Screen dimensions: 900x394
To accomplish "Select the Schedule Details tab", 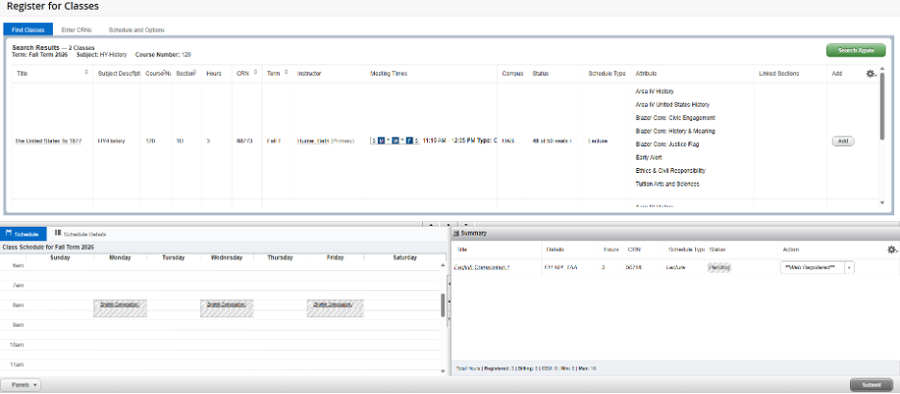I will [80, 234].
